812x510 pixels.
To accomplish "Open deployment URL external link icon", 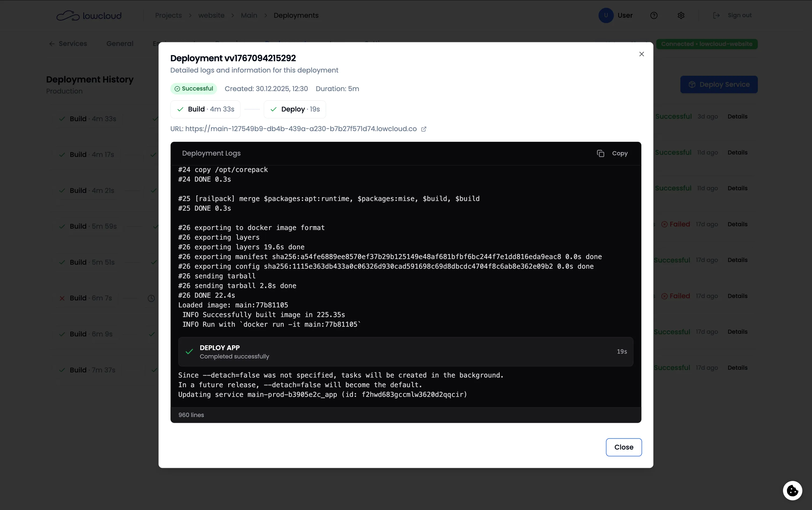I will click(424, 129).
